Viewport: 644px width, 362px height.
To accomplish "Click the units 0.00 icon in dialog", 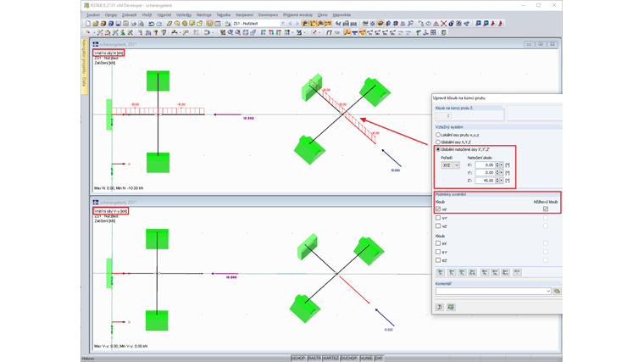I will point(451,307).
